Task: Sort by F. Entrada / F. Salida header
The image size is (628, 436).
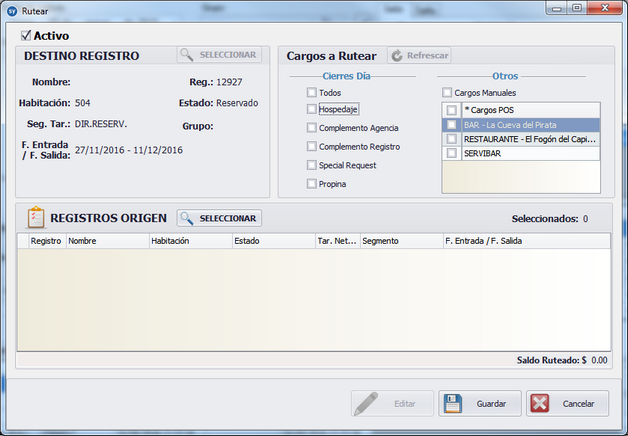Action: coord(527,241)
